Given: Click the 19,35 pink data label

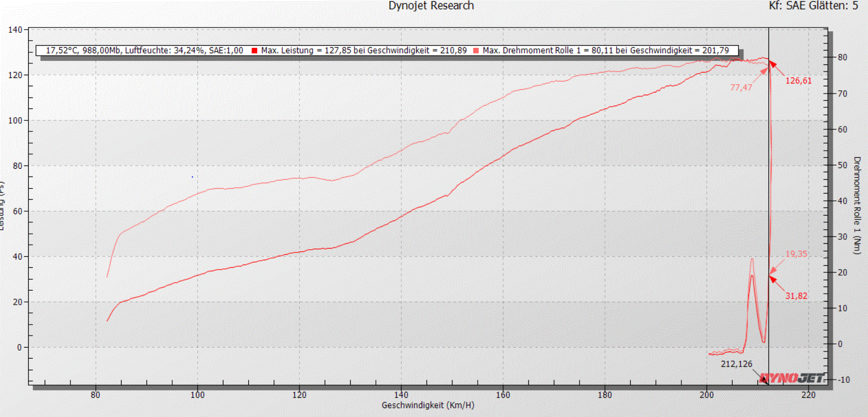Looking at the screenshot, I should pos(796,254).
